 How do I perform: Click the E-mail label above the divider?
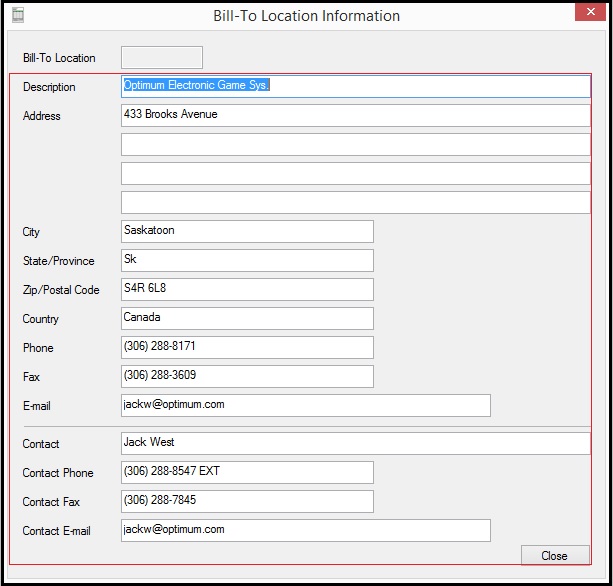[x=37, y=406]
